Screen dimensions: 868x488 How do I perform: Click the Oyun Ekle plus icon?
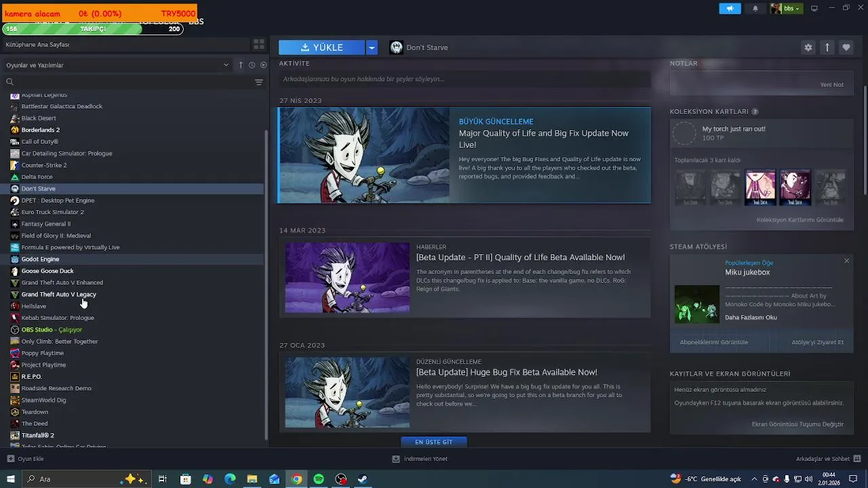pyautogui.click(x=10, y=459)
